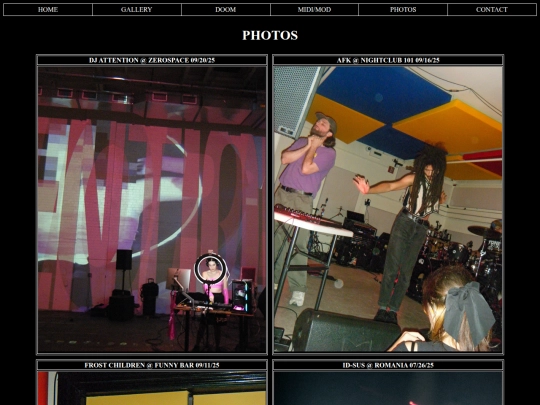
Task: Open the DJ Attention Zerospace photo
Action: [152, 209]
